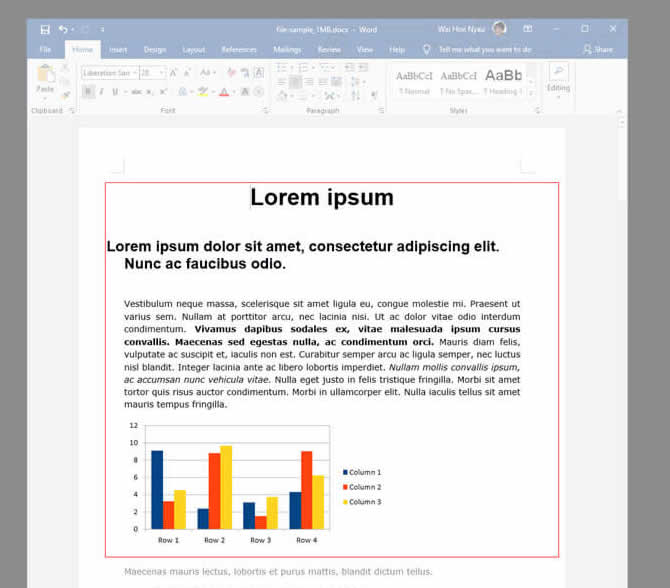Switch to the Insert tab
670x588 pixels.
[118, 50]
